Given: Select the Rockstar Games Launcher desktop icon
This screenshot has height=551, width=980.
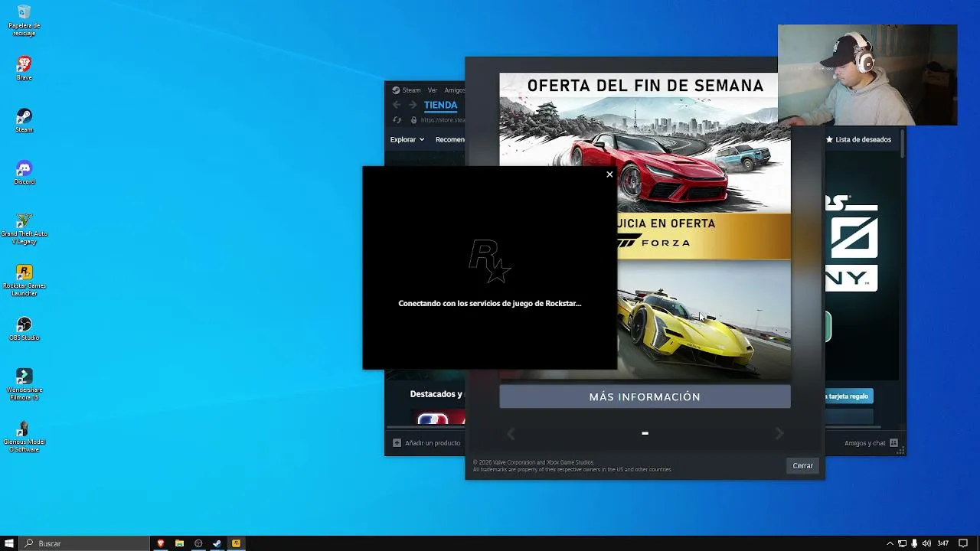Looking at the screenshot, I should pyautogui.click(x=24, y=280).
